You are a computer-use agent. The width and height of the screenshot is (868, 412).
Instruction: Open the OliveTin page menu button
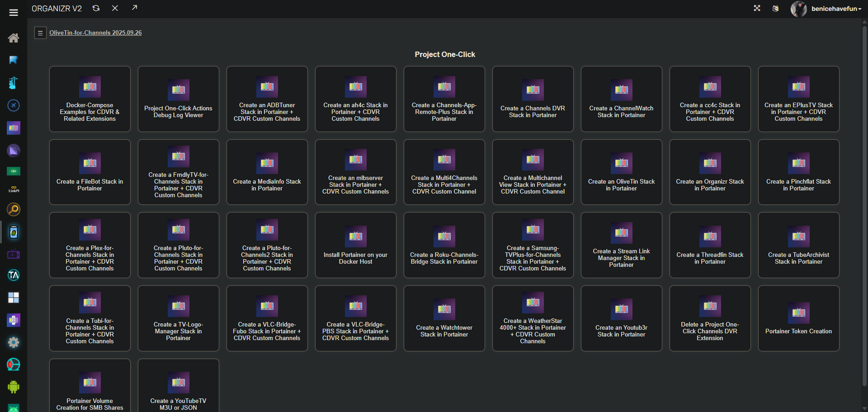[40, 33]
